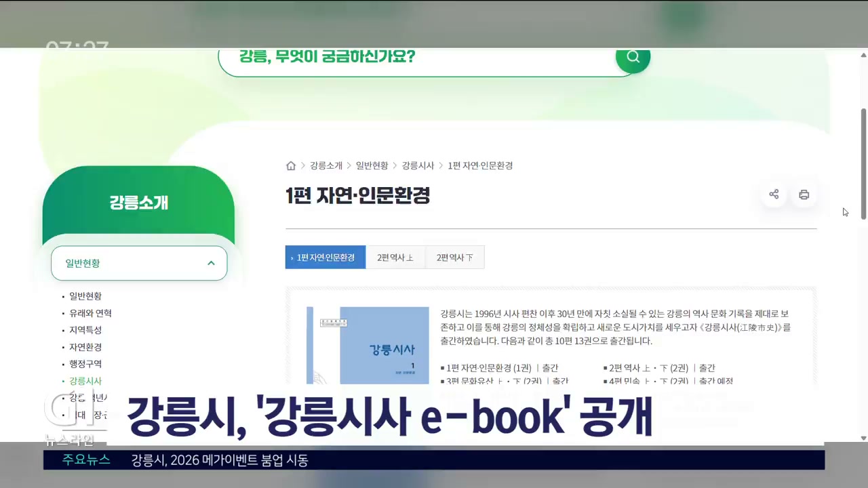Go to 강릉시사 in the breadcrumb trail
Viewport: 868px width, 488px height.
pyautogui.click(x=418, y=165)
